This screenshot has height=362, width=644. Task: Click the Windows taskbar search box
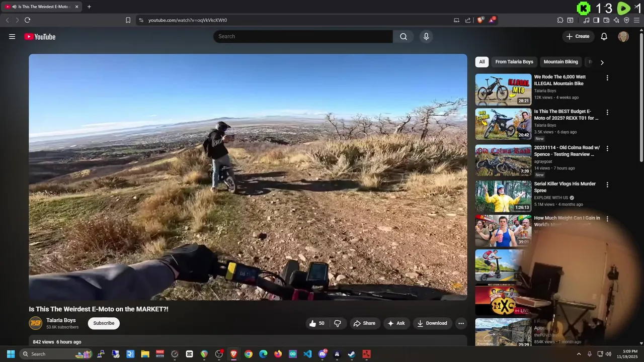[57, 354]
